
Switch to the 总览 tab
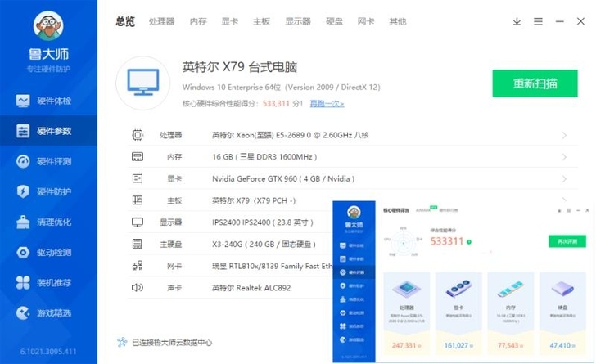125,21
